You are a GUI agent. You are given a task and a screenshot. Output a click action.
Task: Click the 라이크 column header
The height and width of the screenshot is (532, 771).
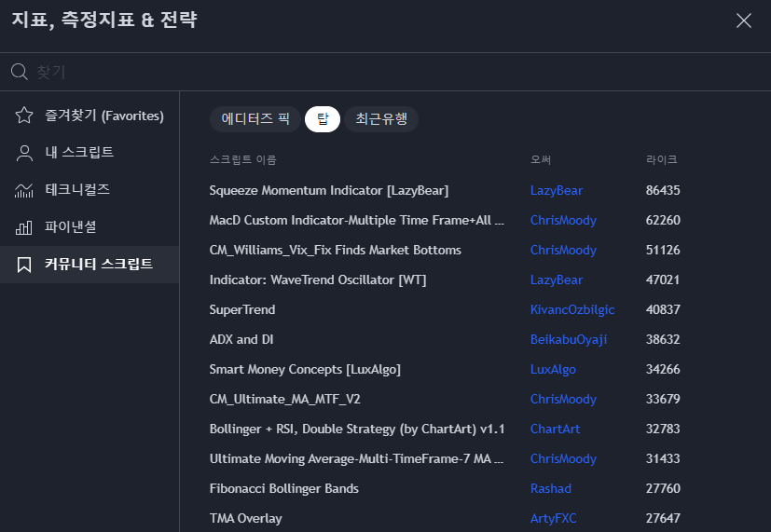coord(661,159)
